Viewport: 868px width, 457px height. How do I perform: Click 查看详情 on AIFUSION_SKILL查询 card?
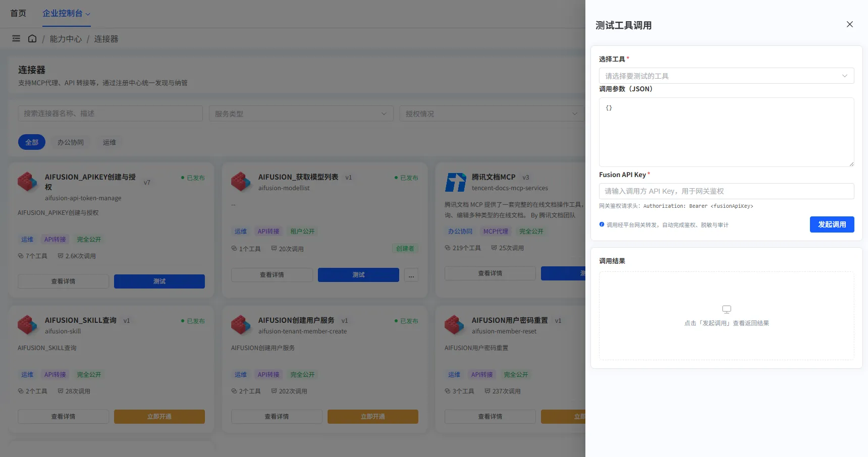pos(63,417)
